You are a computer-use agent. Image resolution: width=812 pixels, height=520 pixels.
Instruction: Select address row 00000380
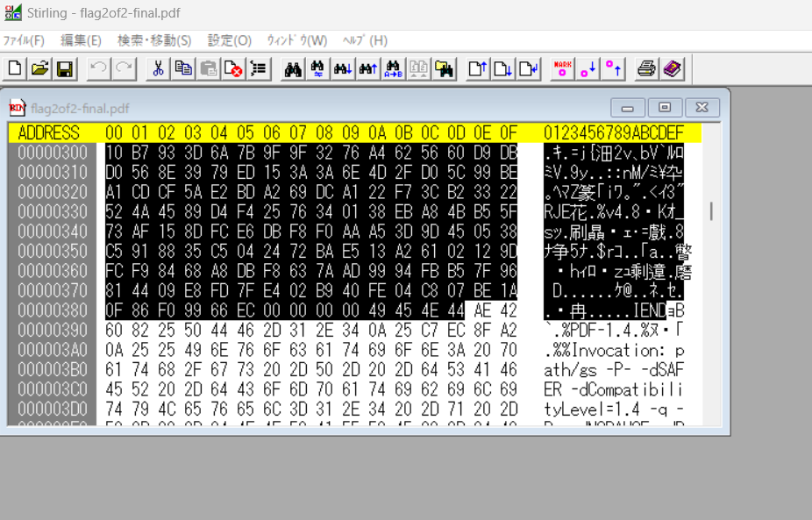pos(53,310)
